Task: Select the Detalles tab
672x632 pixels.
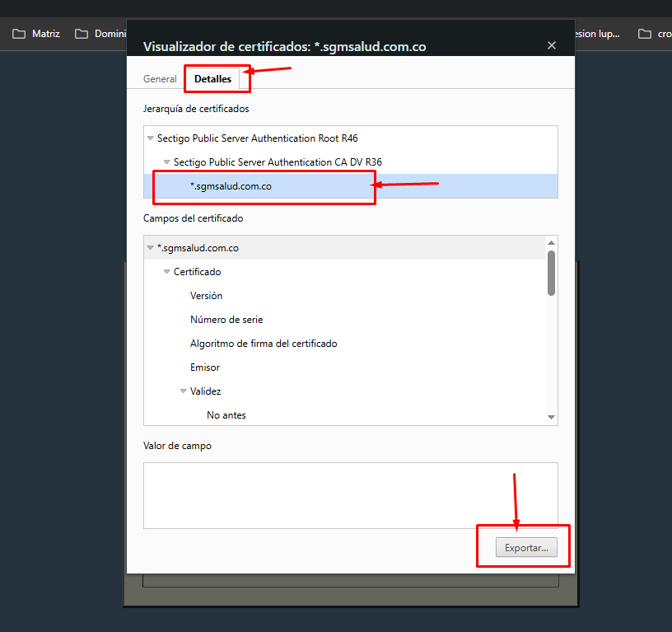Action: coord(212,79)
